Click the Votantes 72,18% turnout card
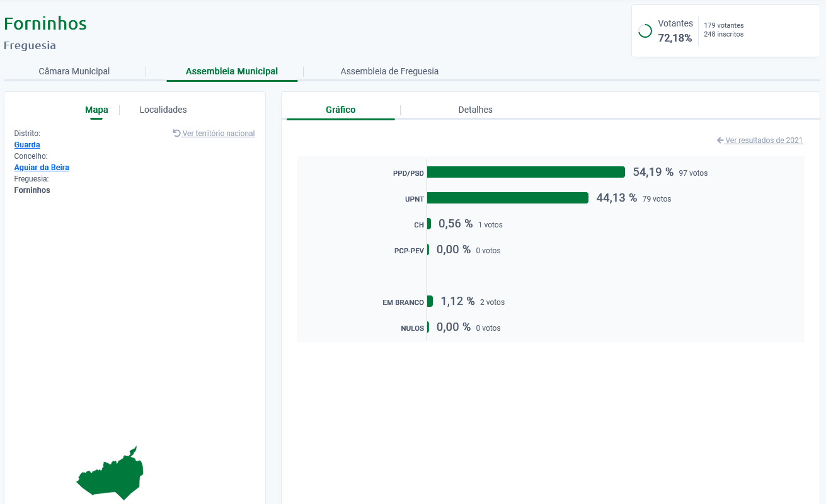This screenshot has height=504, width=826. tap(725, 31)
